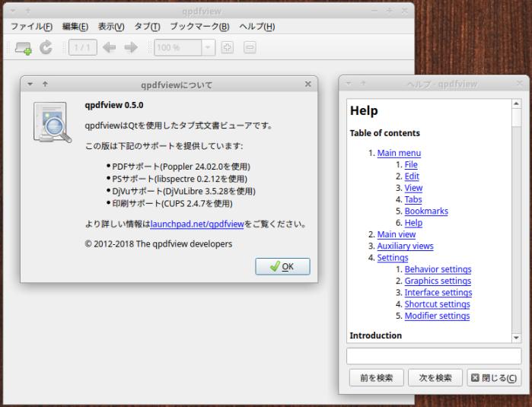
Task: Click the help search text field
Action: coord(434,356)
